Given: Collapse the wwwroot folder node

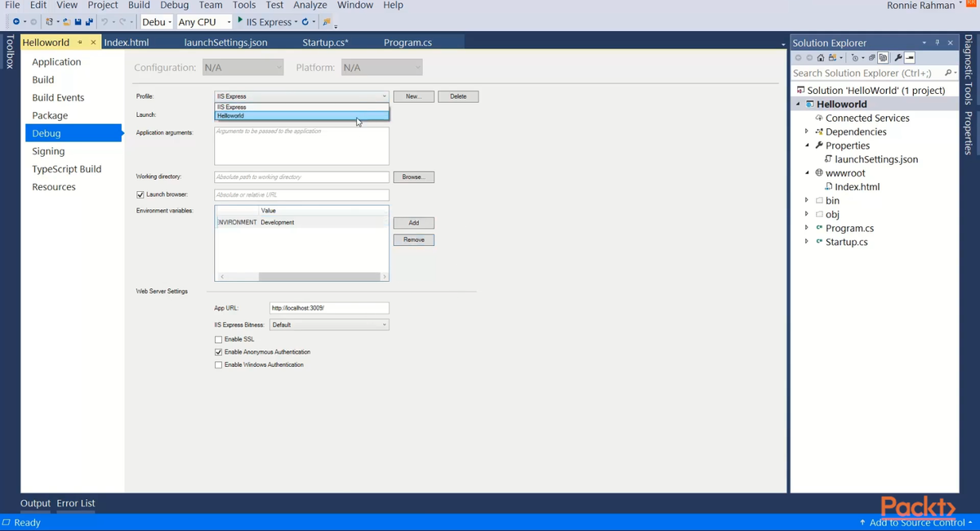Looking at the screenshot, I should [807, 173].
